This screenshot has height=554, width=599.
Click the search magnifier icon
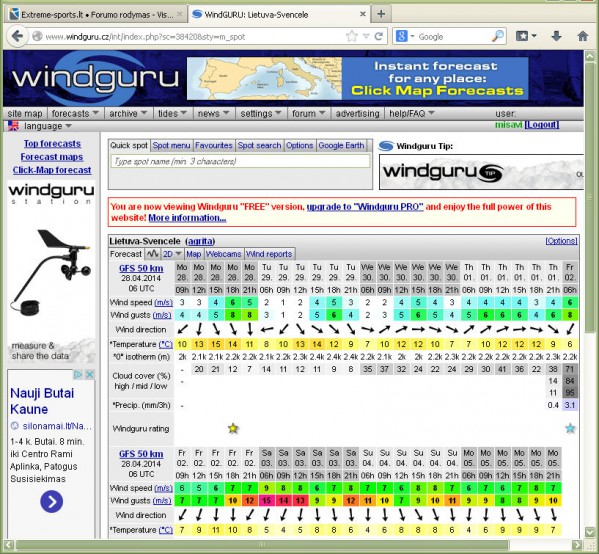pos(498,36)
